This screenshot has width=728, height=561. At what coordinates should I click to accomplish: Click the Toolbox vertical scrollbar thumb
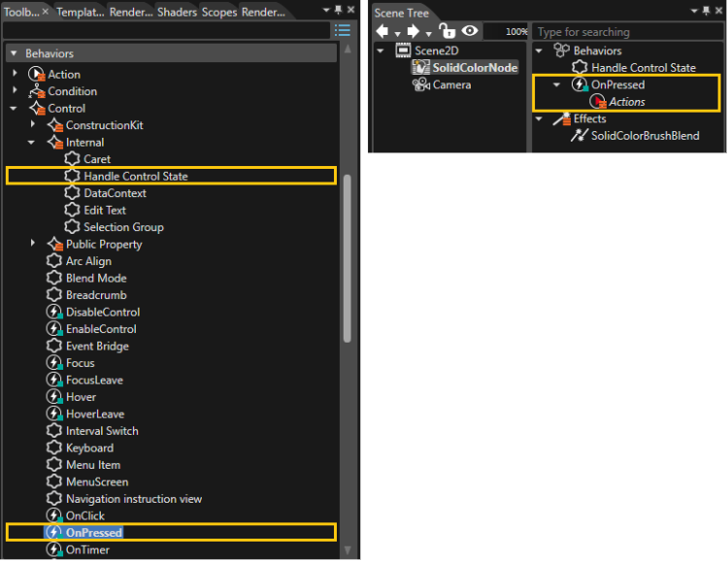(347, 259)
